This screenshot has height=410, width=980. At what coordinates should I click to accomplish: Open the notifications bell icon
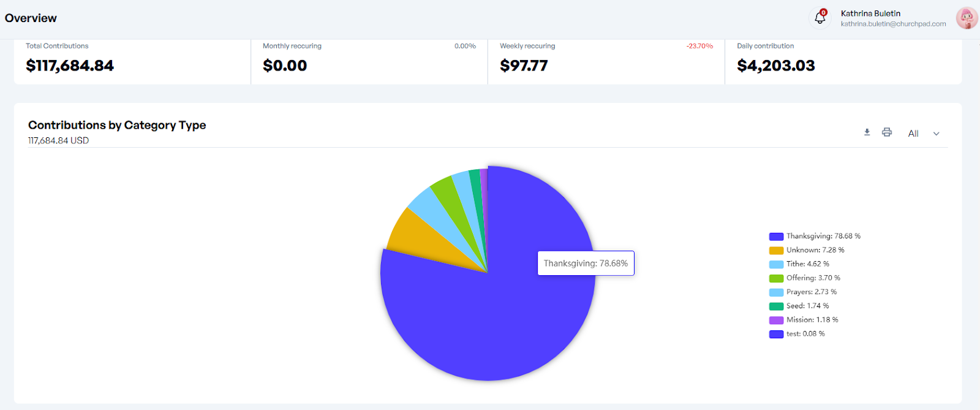(820, 18)
